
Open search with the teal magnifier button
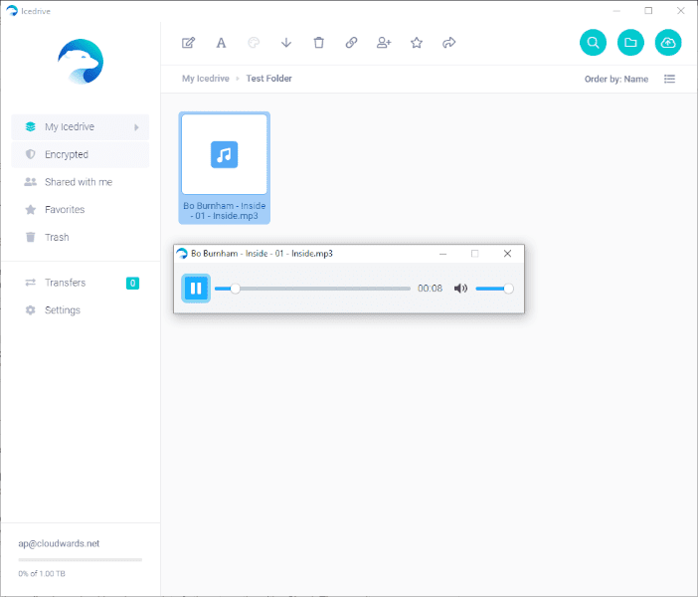pos(593,43)
